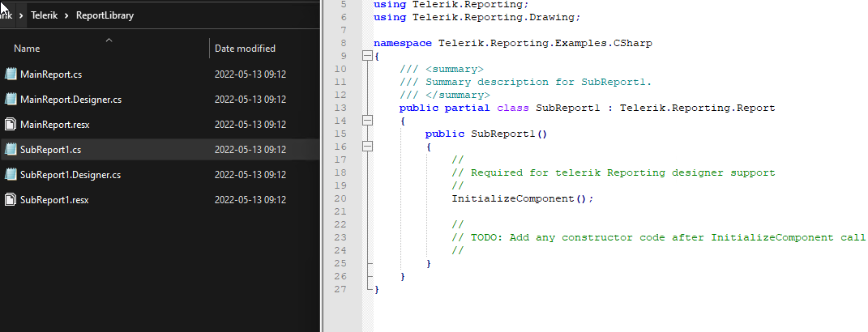Sort files by Name column header
The height and width of the screenshot is (332, 868).
pos(27,49)
